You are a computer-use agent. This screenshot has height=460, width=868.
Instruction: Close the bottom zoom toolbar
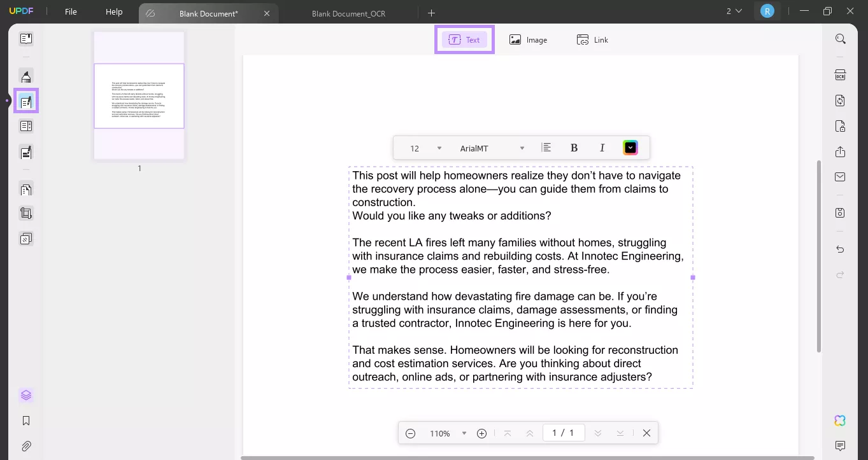pos(646,433)
